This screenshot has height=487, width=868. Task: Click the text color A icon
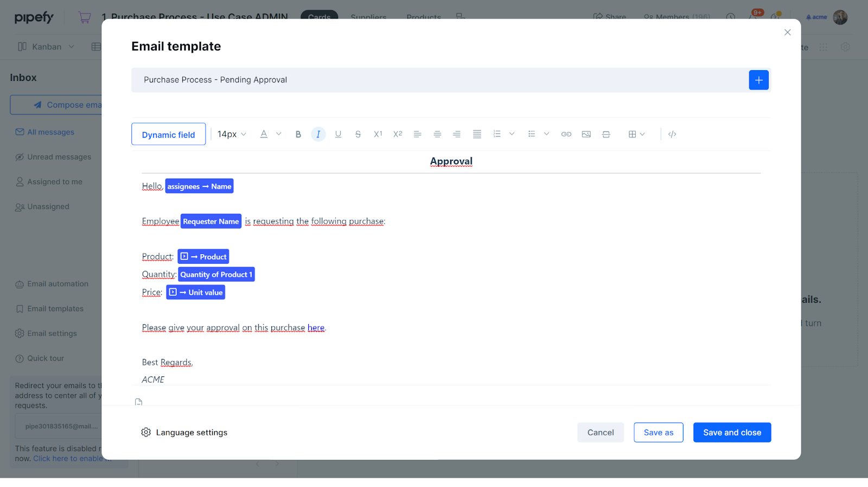point(264,134)
